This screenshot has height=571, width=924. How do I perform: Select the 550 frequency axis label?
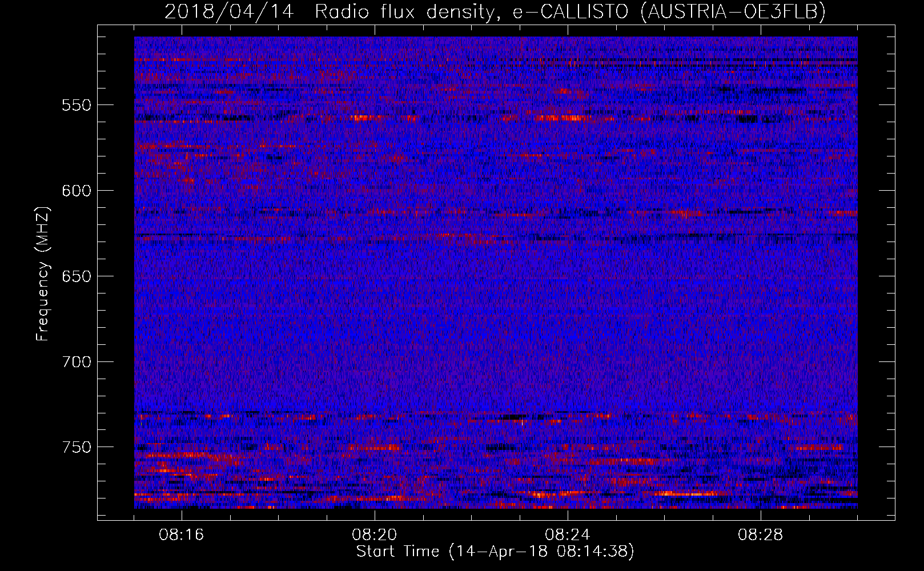click(77, 105)
